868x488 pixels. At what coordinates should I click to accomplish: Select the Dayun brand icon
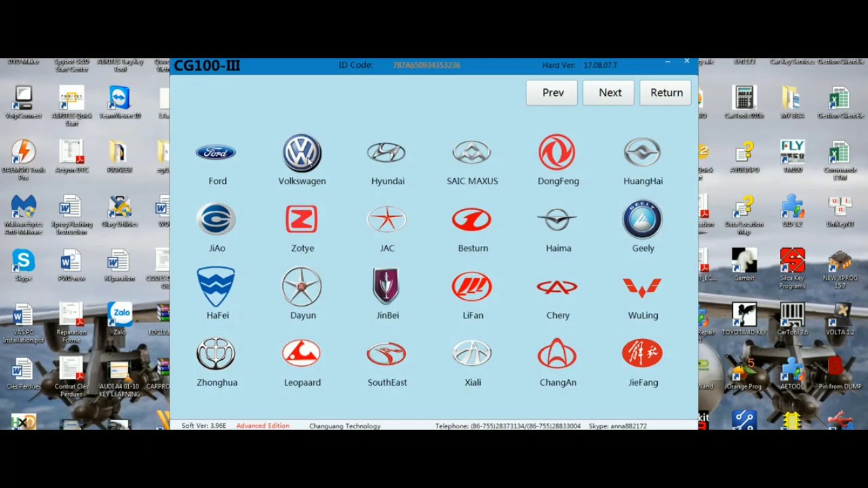[302, 286]
